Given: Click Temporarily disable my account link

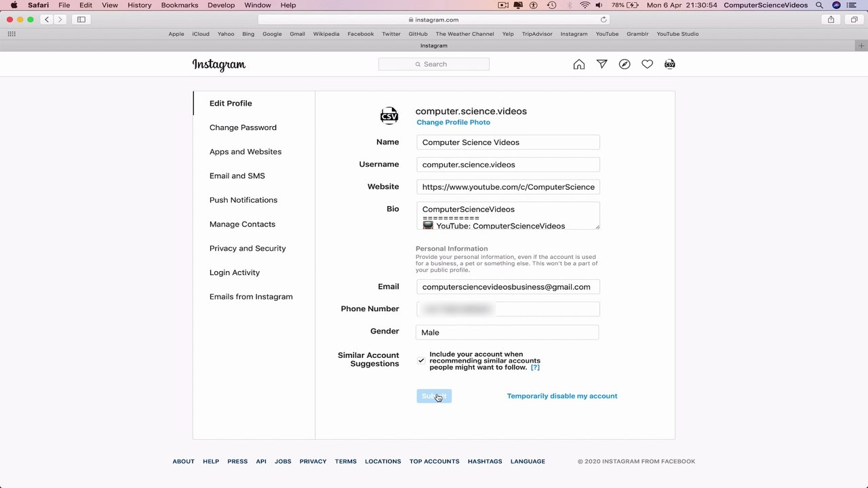Looking at the screenshot, I should point(562,396).
